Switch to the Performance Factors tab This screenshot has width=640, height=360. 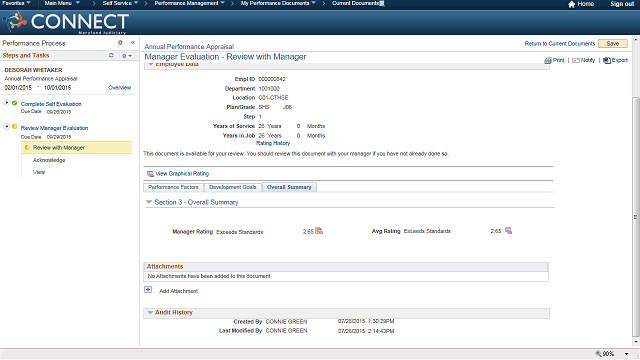pos(173,187)
